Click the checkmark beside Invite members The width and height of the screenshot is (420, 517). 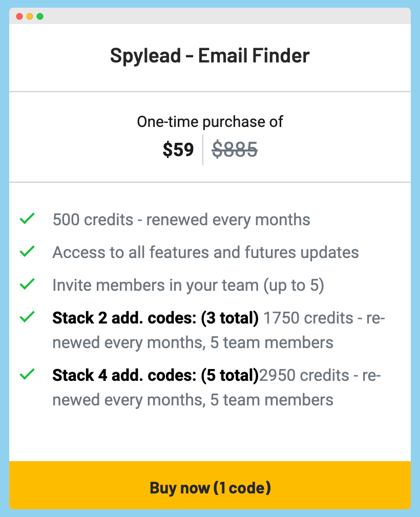[27, 284]
